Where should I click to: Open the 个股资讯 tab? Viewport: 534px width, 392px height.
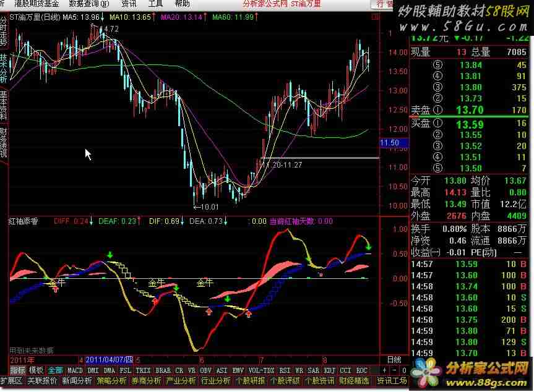point(320,381)
